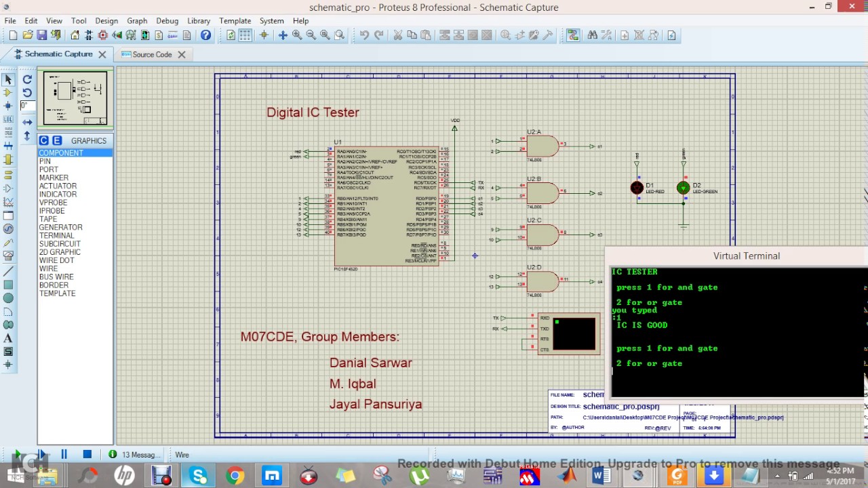Screen dimensions: 868x488
Task: Click the Undo arrow icon
Action: click(364, 35)
